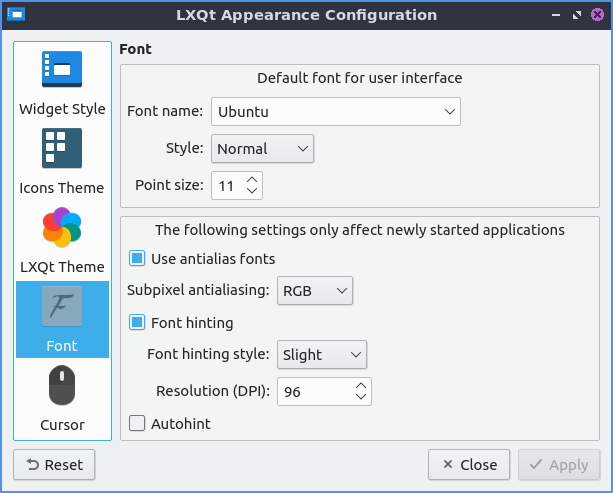Click the Resolution DPI value field
This screenshot has width=613, height=493.
click(315, 392)
